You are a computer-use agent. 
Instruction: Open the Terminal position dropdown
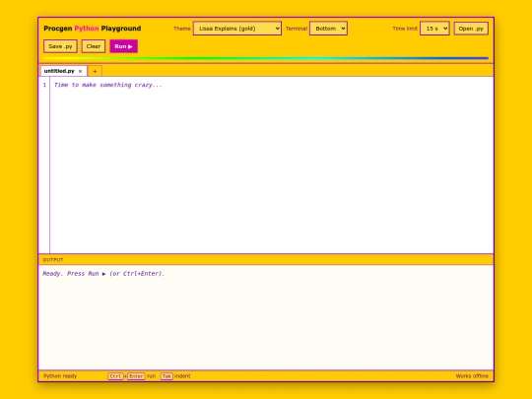coord(328,29)
